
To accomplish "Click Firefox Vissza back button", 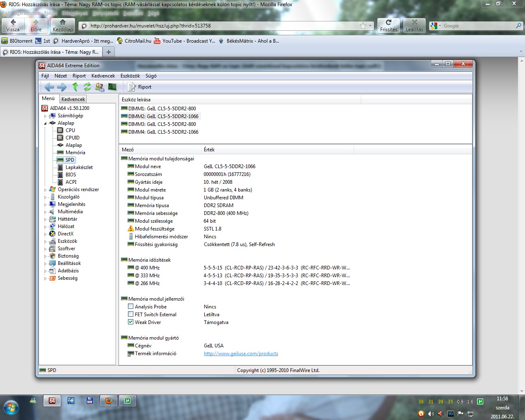I will click(13, 25).
